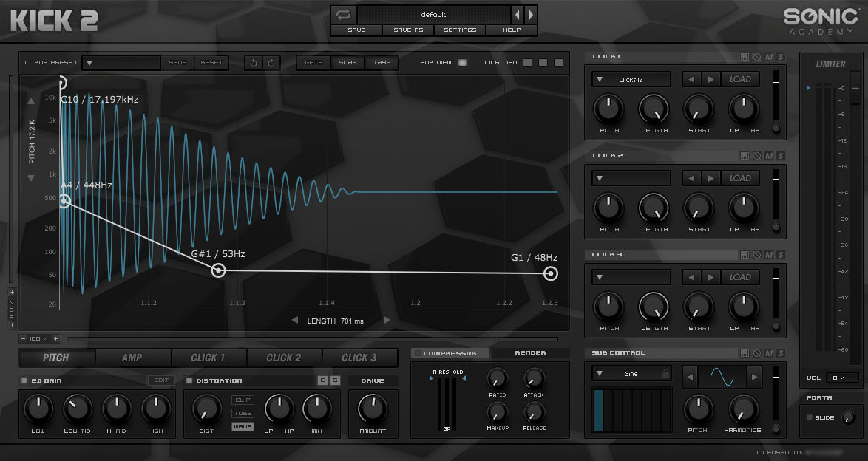
Task: Click the Drive AMOUNT knob
Action: coord(373,409)
